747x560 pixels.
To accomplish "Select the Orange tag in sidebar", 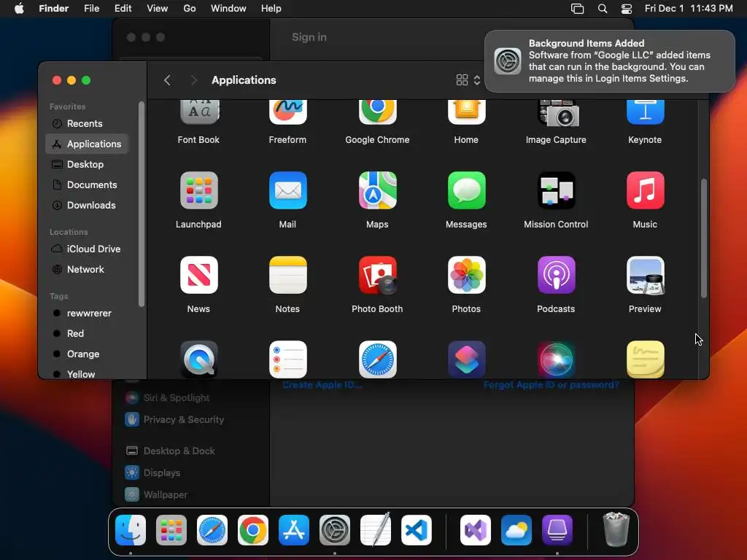I will pyautogui.click(x=87, y=354).
